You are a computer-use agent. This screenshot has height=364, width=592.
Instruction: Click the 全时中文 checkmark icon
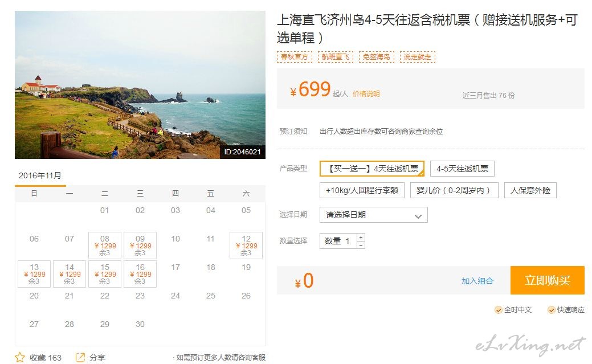click(x=499, y=310)
